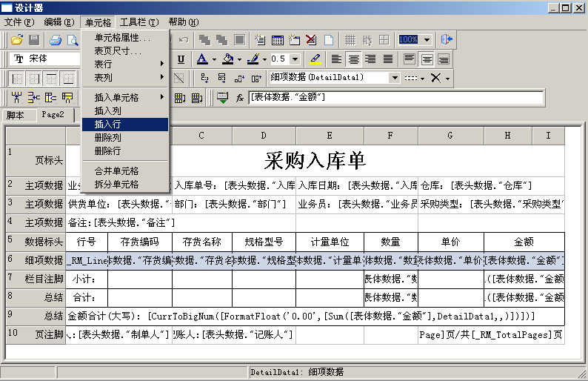The image size is (588, 381).
Task: Open the dropdown next to X icon
Action: [x=447, y=78]
